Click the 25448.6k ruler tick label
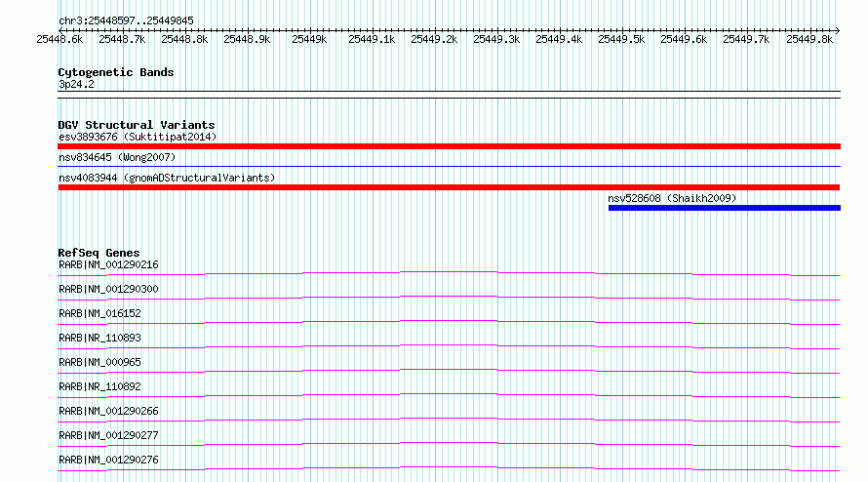This screenshot has height=482, width=868. (x=59, y=39)
